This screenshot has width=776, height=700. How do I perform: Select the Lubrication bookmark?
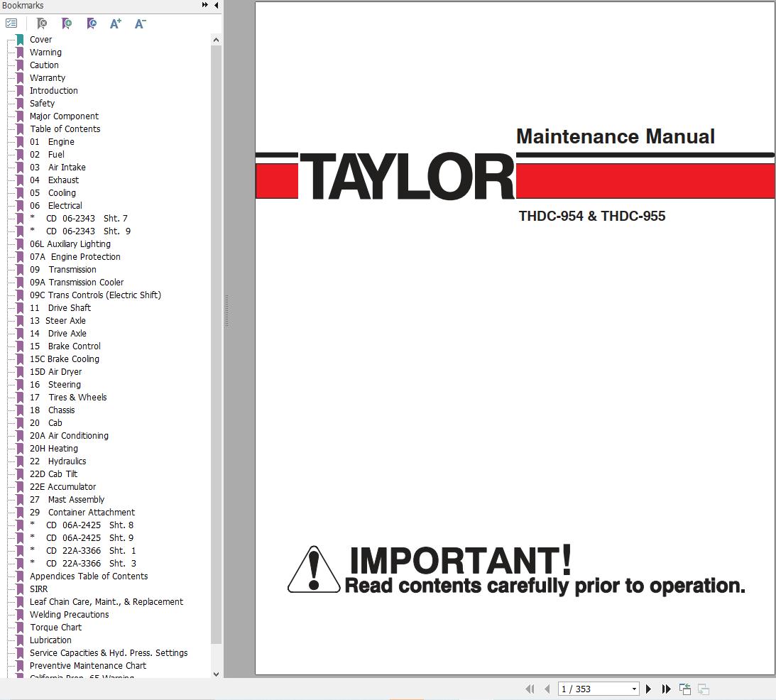coord(50,640)
